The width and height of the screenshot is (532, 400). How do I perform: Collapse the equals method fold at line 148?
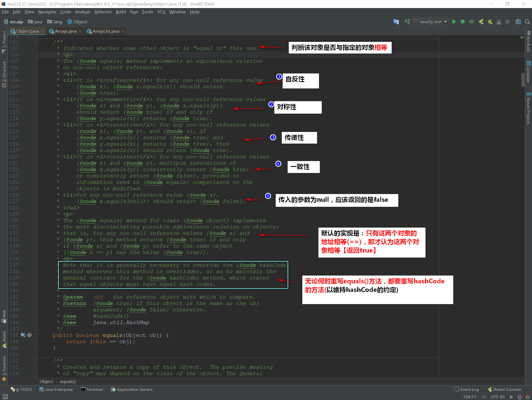[37, 335]
